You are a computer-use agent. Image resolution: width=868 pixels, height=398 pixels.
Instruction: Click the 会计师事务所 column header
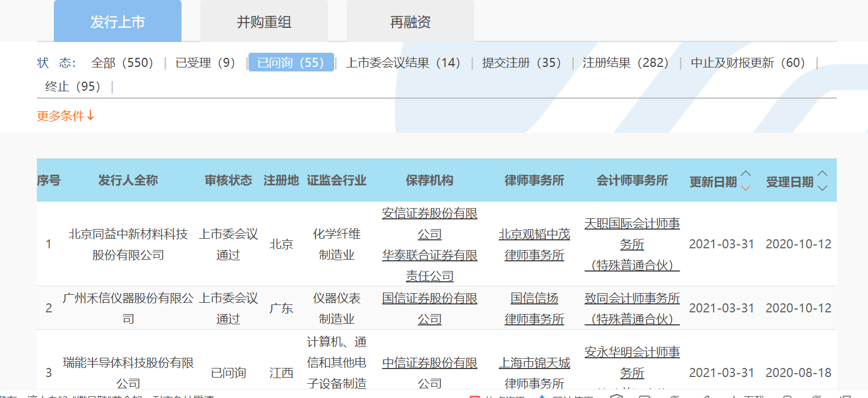point(632,180)
